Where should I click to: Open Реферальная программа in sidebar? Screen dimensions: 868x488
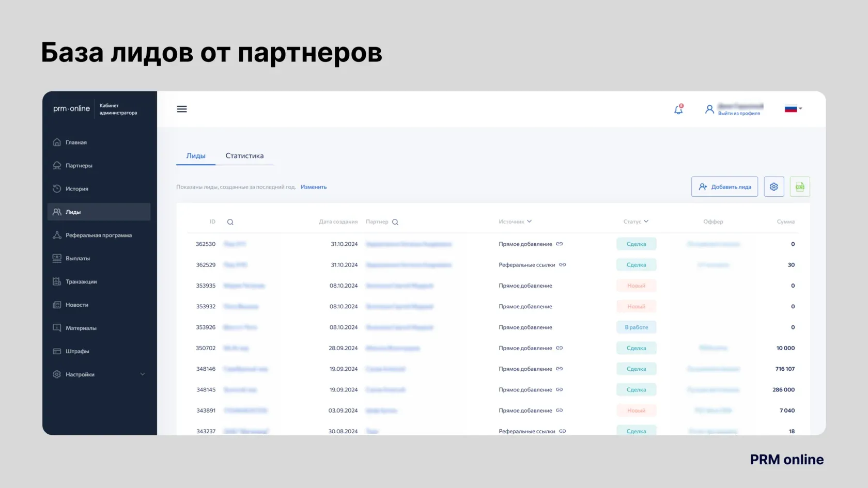(99, 235)
